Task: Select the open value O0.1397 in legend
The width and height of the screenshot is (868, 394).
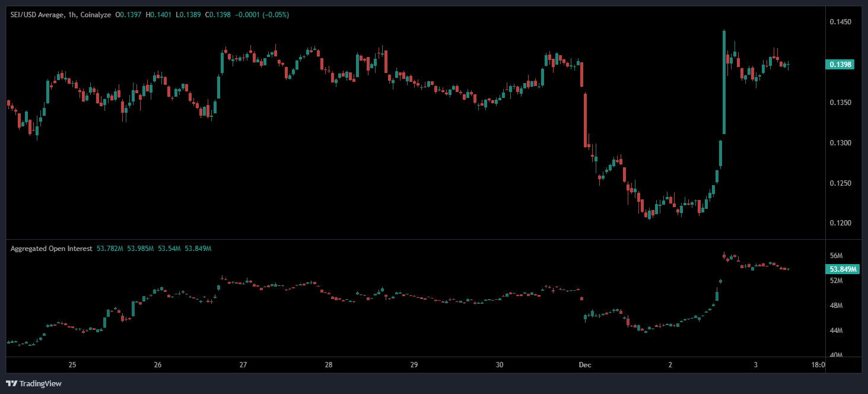Action: click(x=131, y=14)
